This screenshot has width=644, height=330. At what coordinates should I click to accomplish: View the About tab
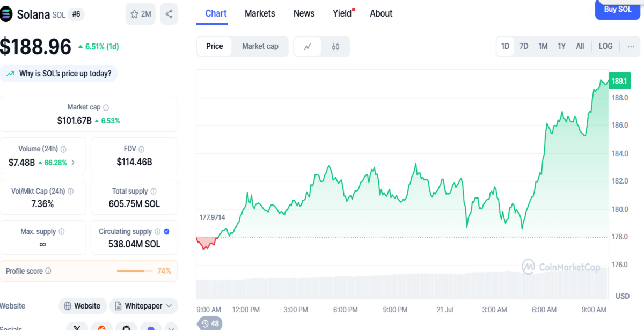pyautogui.click(x=381, y=13)
